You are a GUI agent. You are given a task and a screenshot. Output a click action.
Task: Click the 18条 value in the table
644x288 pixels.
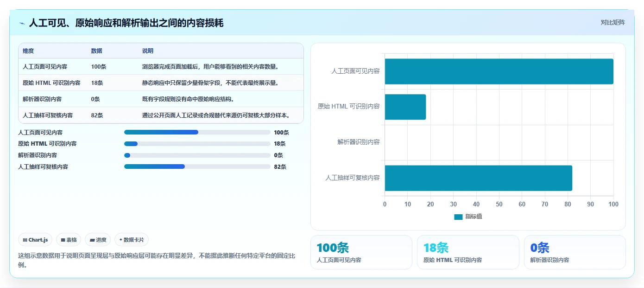click(x=97, y=83)
